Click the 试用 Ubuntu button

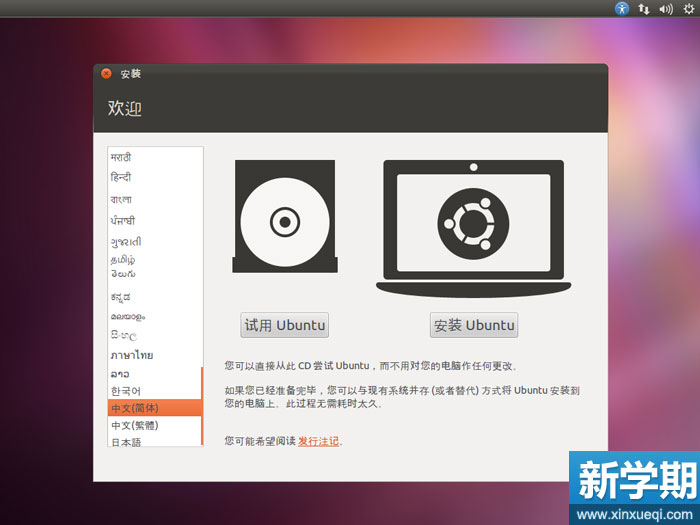click(285, 325)
